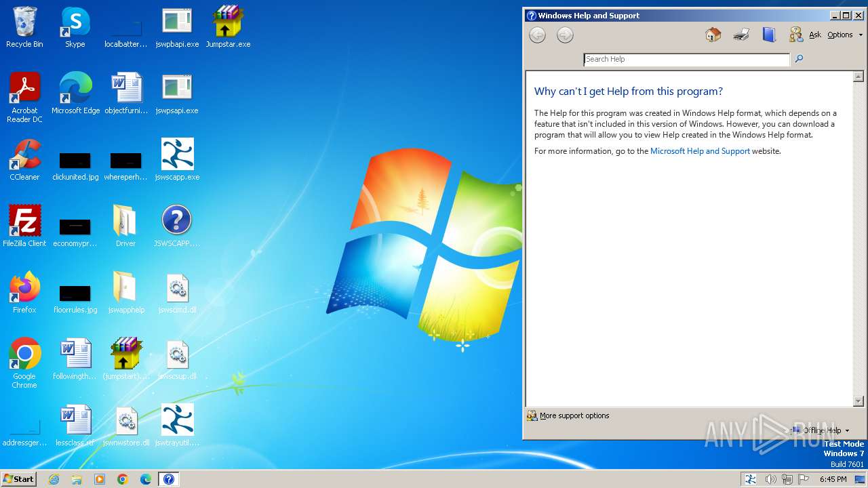Select the jswnwstore.dll file
Screen dimensions: 868x488
pos(126,426)
